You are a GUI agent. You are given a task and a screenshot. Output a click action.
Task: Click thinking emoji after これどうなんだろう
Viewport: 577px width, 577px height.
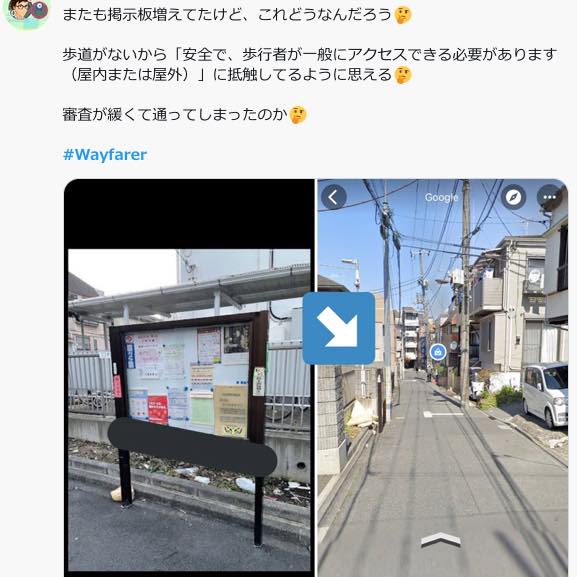pyautogui.click(x=403, y=15)
